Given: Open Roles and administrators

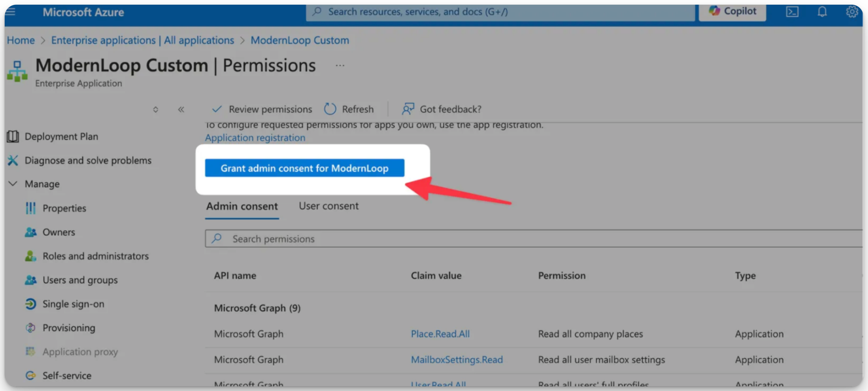Looking at the screenshot, I should click(x=95, y=256).
